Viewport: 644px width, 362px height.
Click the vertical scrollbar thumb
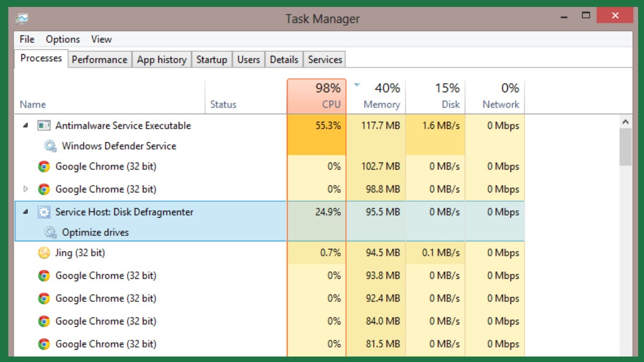[x=625, y=147]
